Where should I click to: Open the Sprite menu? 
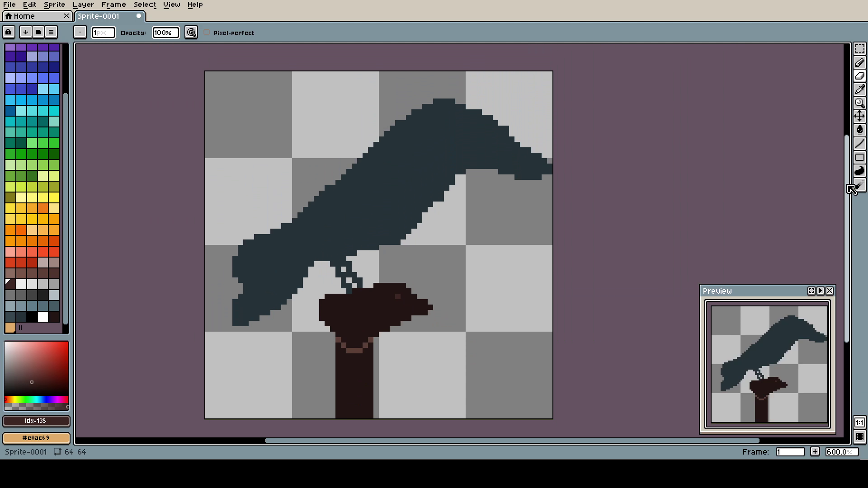point(54,5)
